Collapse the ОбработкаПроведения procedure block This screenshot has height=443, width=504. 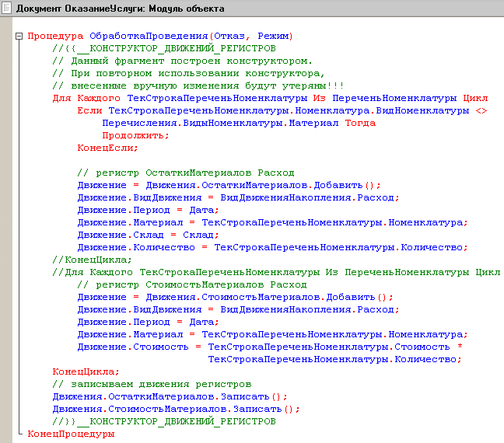click(x=19, y=37)
